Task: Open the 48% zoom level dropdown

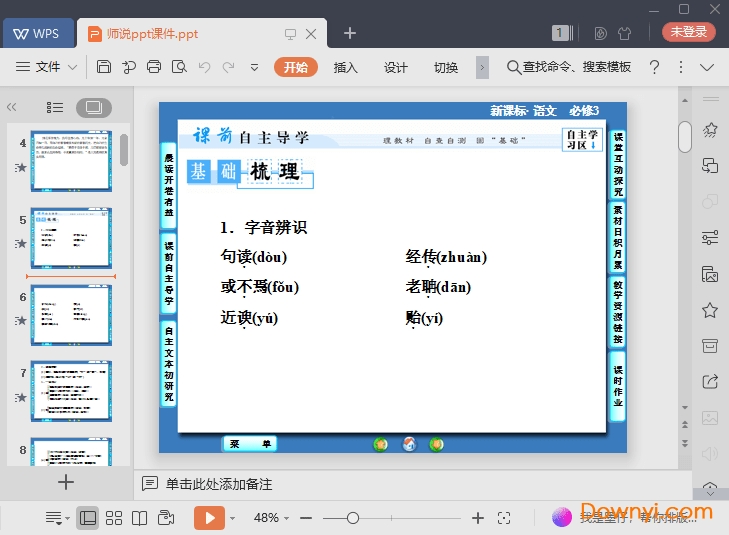Action: 272,518
